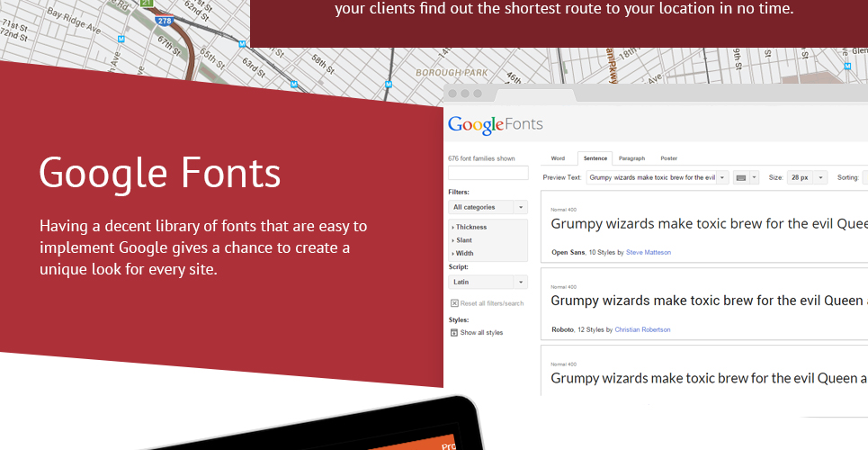Click the Open Sans preview sentence
The width and height of the screenshot is (868, 450).
pyautogui.click(x=709, y=224)
